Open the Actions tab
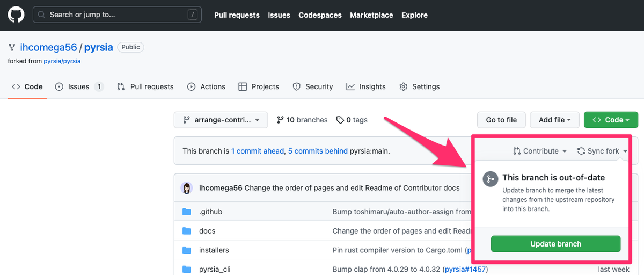Screen dimensions: 644x275 (206, 86)
